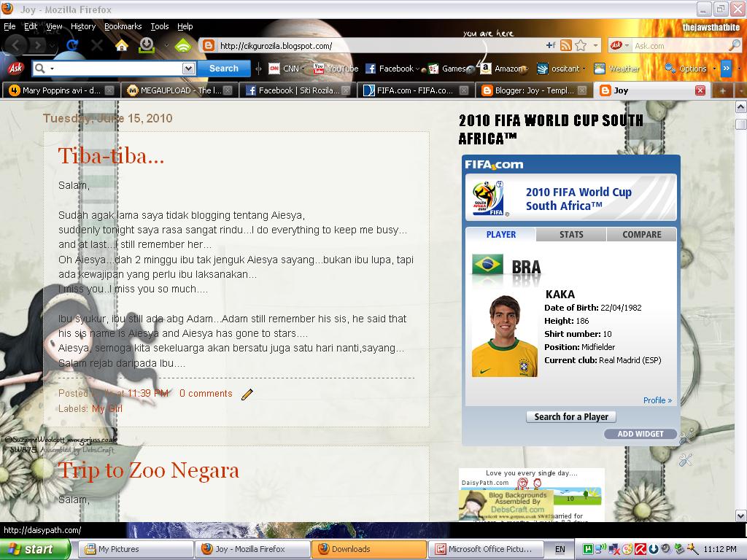Viewport: 747px width, 560px height.
Task: Open Games from the Ask toolbar
Action: tap(447, 69)
